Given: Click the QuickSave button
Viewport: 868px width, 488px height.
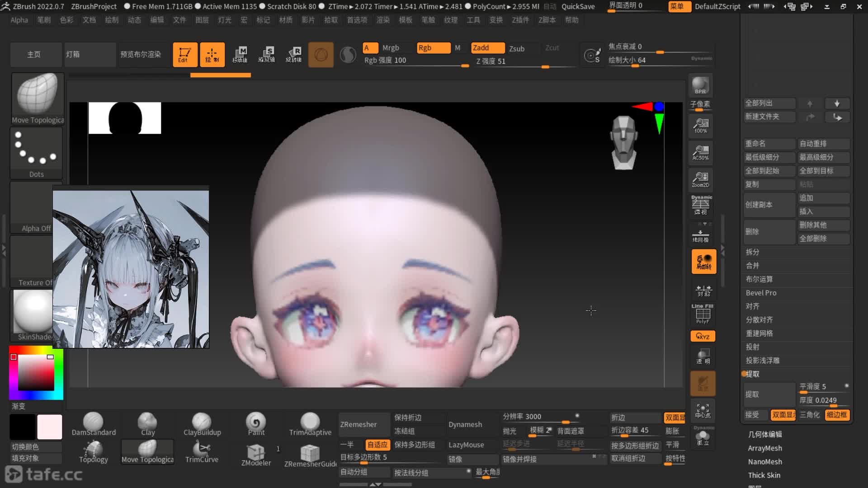Looking at the screenshot, I should click(x=578, y=6).
